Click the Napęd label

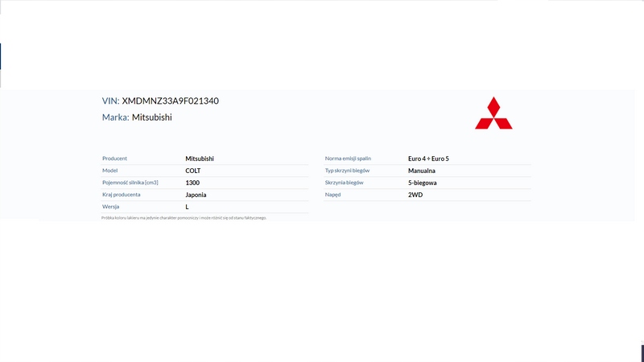tap(332, 195)
